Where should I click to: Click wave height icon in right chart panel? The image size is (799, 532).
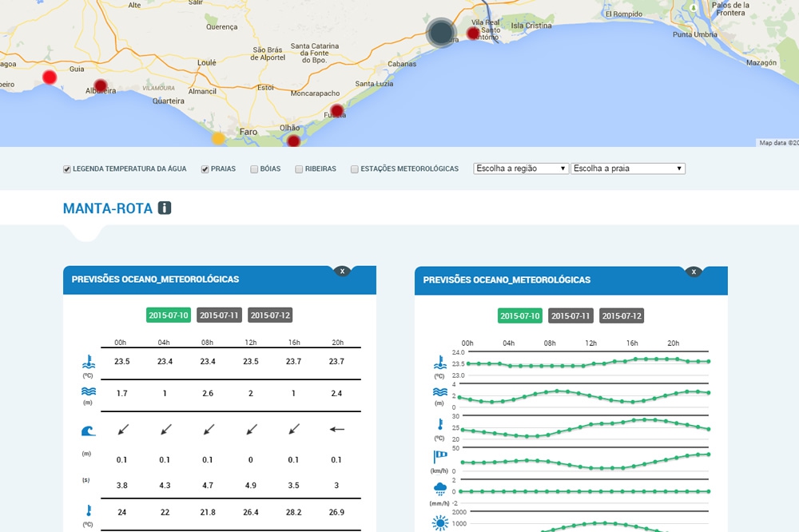[x=440, y=392]
